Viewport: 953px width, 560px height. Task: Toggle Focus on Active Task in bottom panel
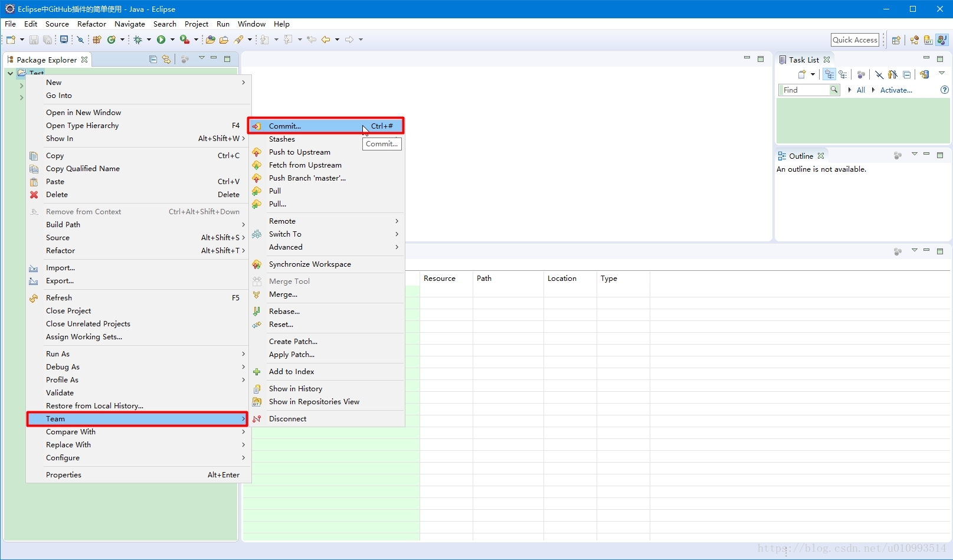898,251
